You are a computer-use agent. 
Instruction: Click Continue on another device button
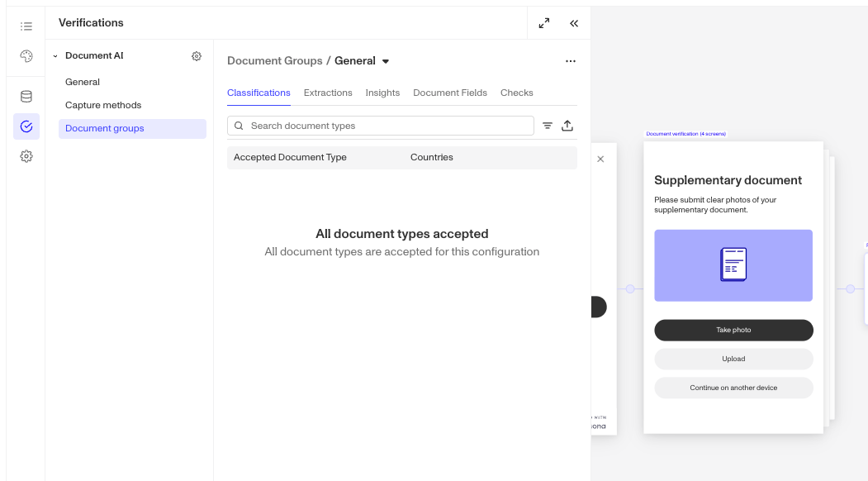pyautogui.click(x=733, y=388)
